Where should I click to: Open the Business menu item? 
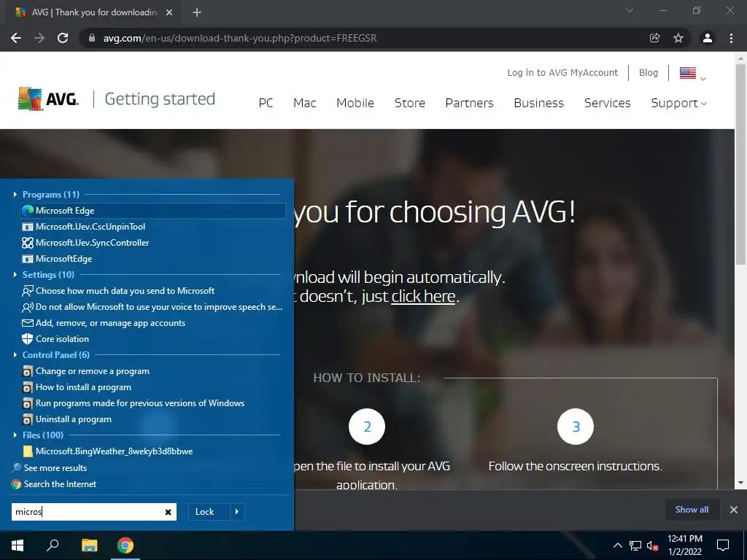pos(539,103)
